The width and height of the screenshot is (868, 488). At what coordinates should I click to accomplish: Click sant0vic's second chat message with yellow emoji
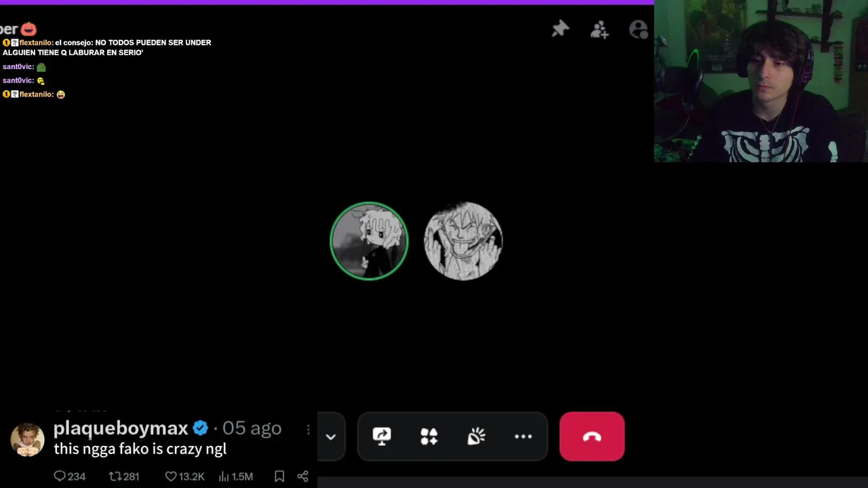[x=24, y=81]
